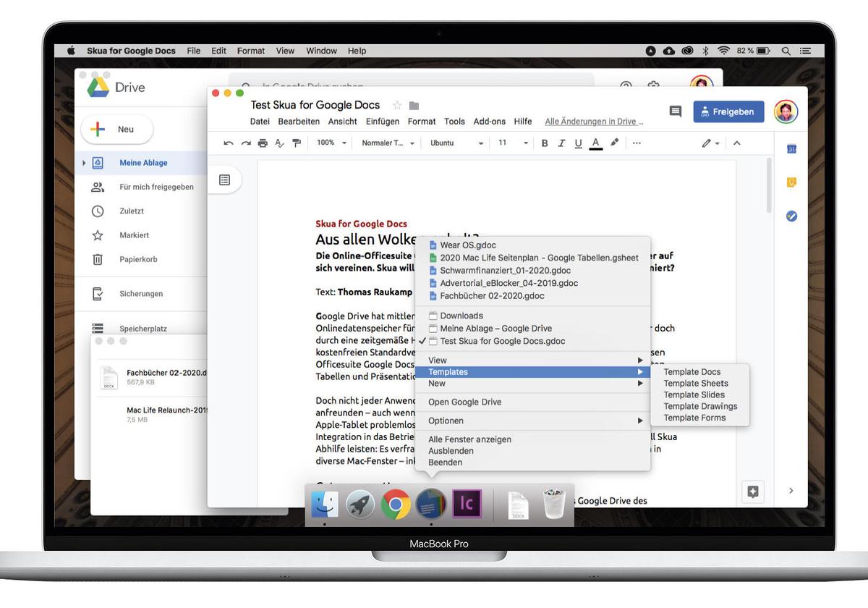Open Keep notes icon in side panel
Screen dimensions: 868x608
(791, 182)
